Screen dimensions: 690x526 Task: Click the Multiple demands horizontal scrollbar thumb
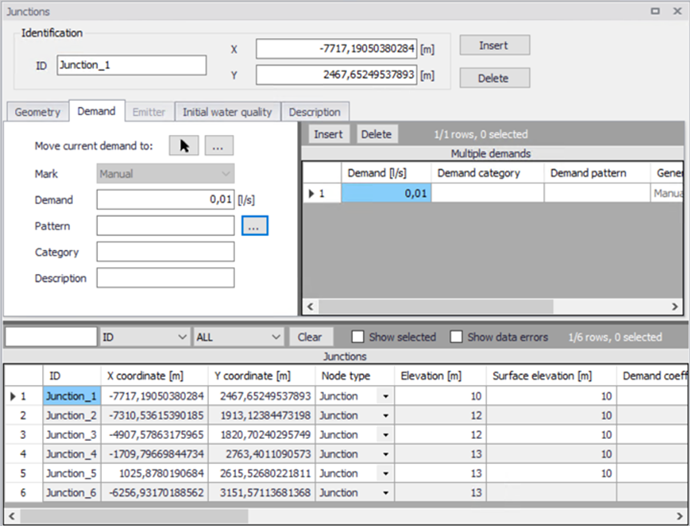click(436, 306)
